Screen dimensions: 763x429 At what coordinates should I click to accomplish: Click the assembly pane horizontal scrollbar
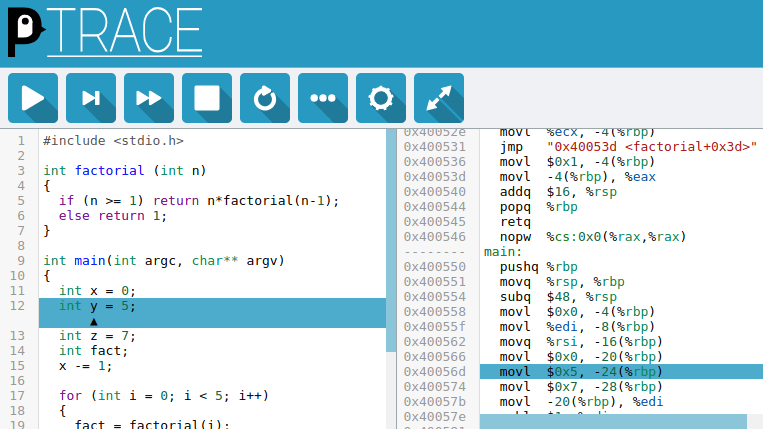point(613,422)
